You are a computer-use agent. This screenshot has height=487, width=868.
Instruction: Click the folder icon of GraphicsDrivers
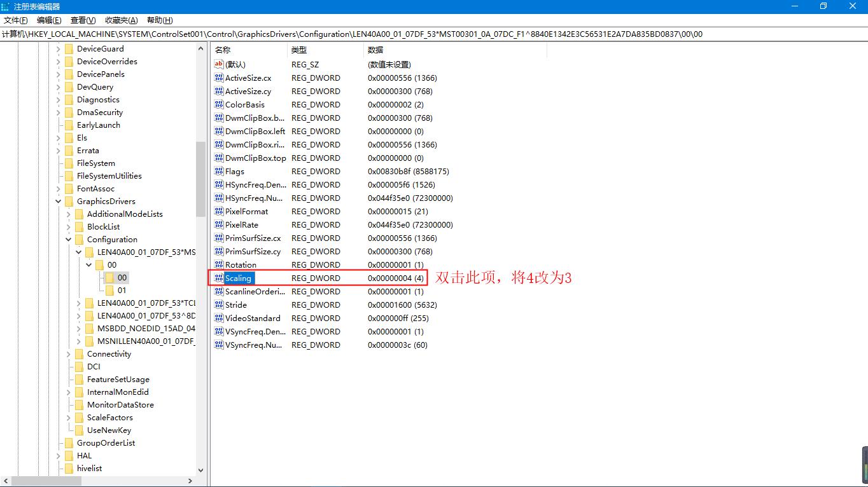69,202
